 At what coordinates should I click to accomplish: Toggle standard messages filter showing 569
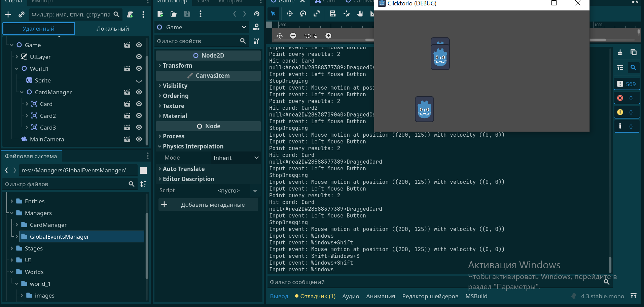[627, 84]
